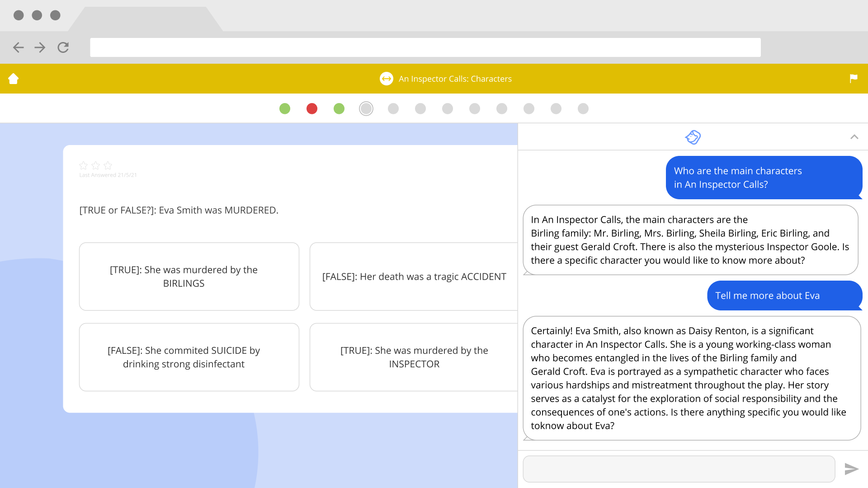This screenshot has height=488, width=868.
Task: Send the chat message with arrow icon
Action: coord(851,469)
